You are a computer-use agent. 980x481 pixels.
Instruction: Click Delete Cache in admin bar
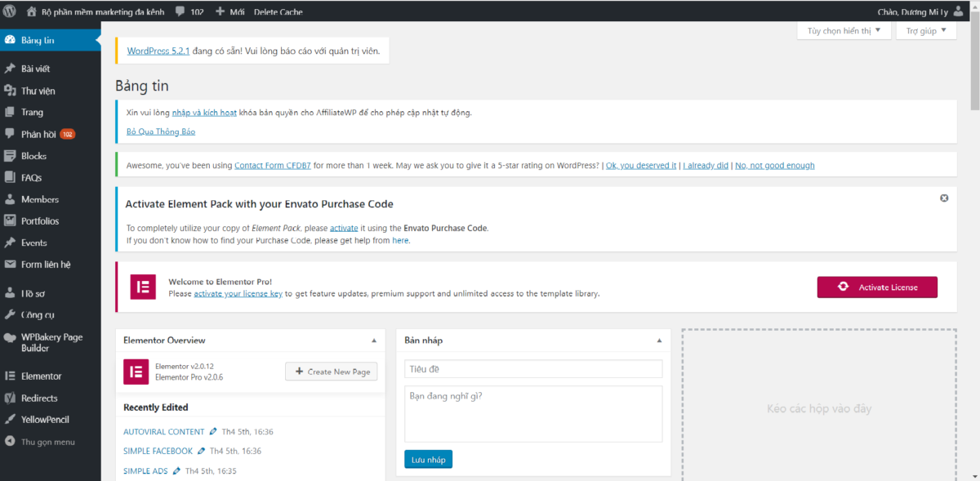[x=278, y=12]
